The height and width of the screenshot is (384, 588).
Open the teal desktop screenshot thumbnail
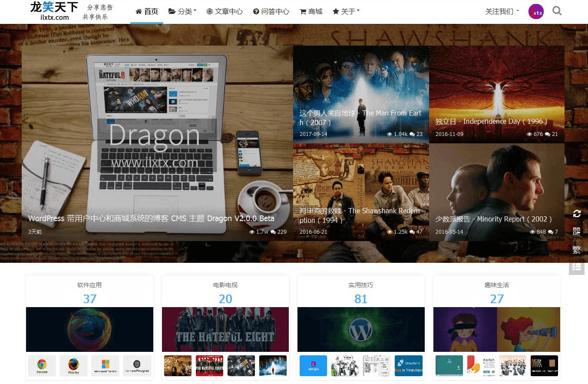[449, 366]
